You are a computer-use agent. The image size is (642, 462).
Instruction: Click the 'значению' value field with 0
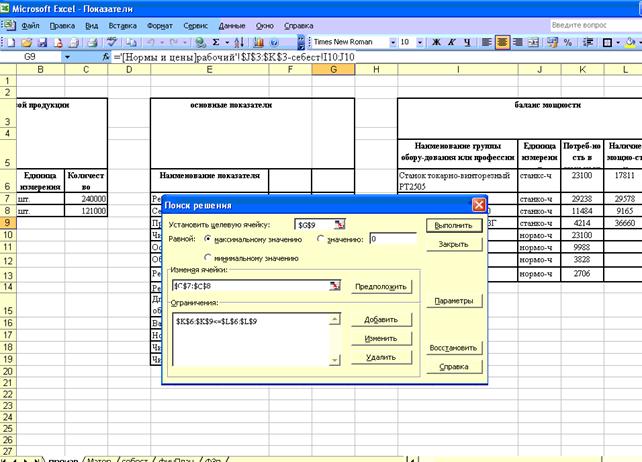393,239
